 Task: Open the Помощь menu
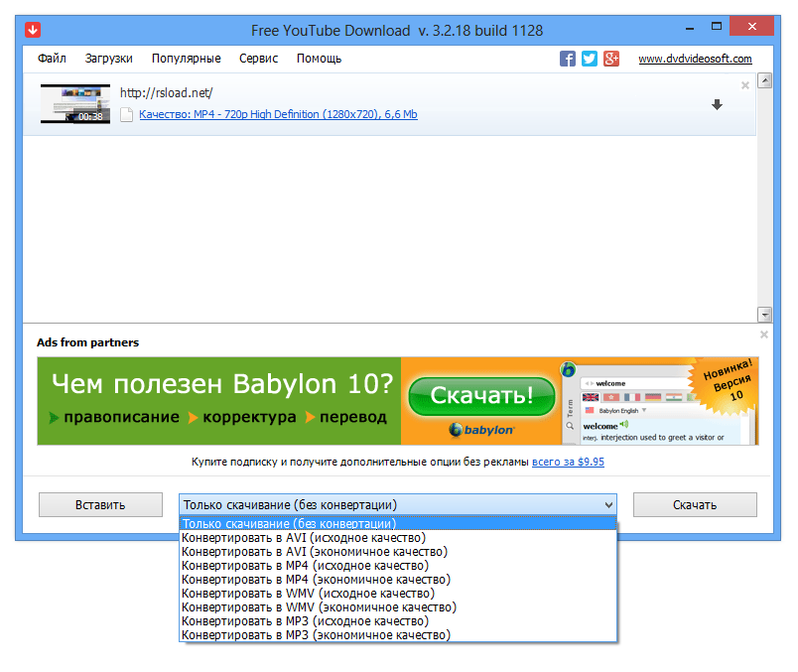319,59
